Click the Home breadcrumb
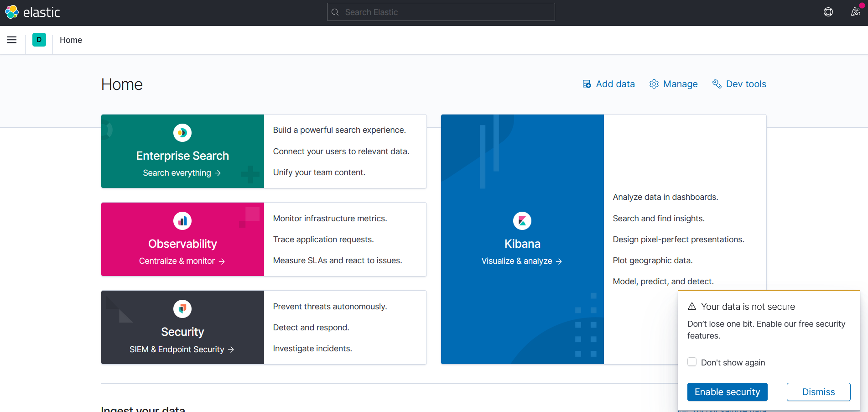This screenshot has width=868, height=412. 71,40
